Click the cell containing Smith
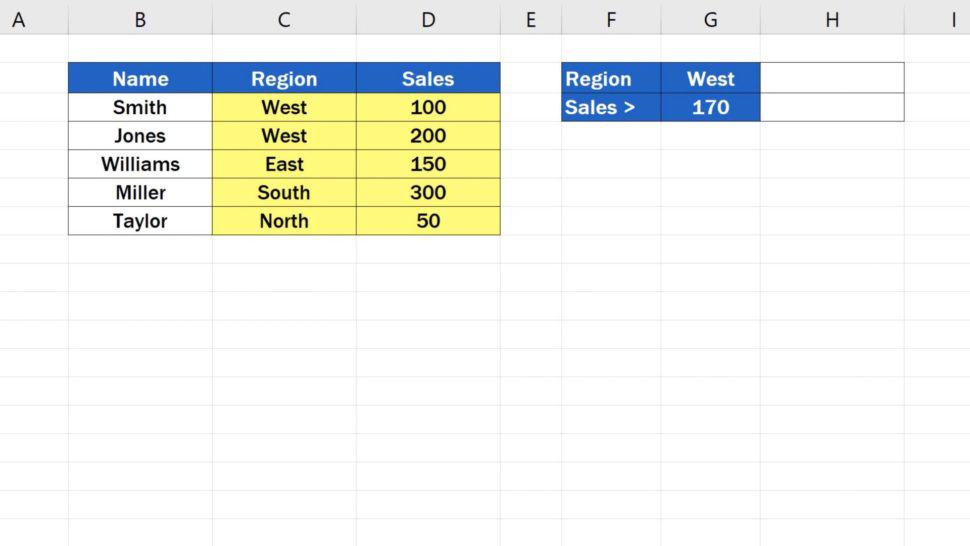This screenshot has height=546, width=970. [x=140, y=107]
